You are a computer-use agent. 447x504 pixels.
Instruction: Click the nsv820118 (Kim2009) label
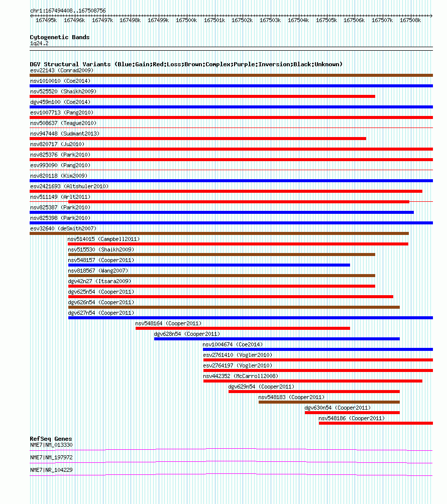click(59, 176)
